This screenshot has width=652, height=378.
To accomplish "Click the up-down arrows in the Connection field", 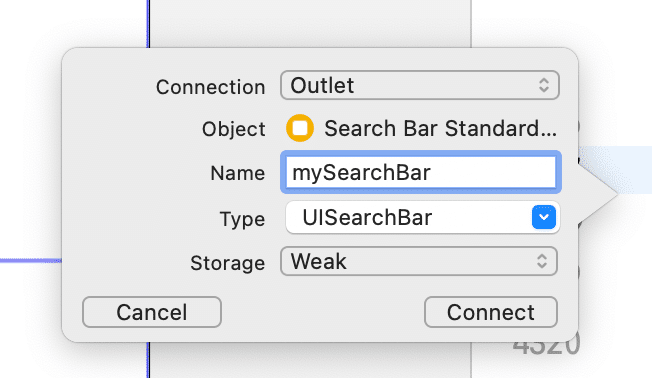I will point(543,85).
